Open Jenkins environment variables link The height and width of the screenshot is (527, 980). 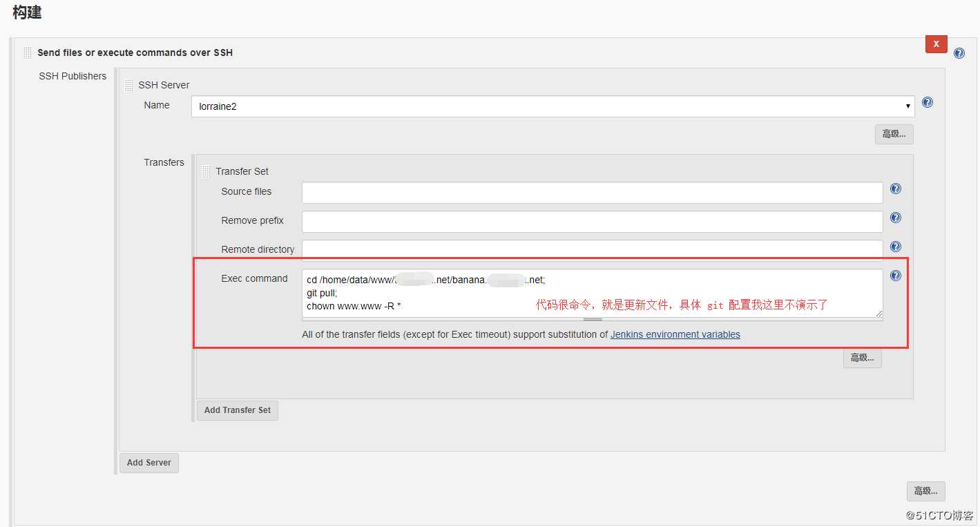coord(675,334)
